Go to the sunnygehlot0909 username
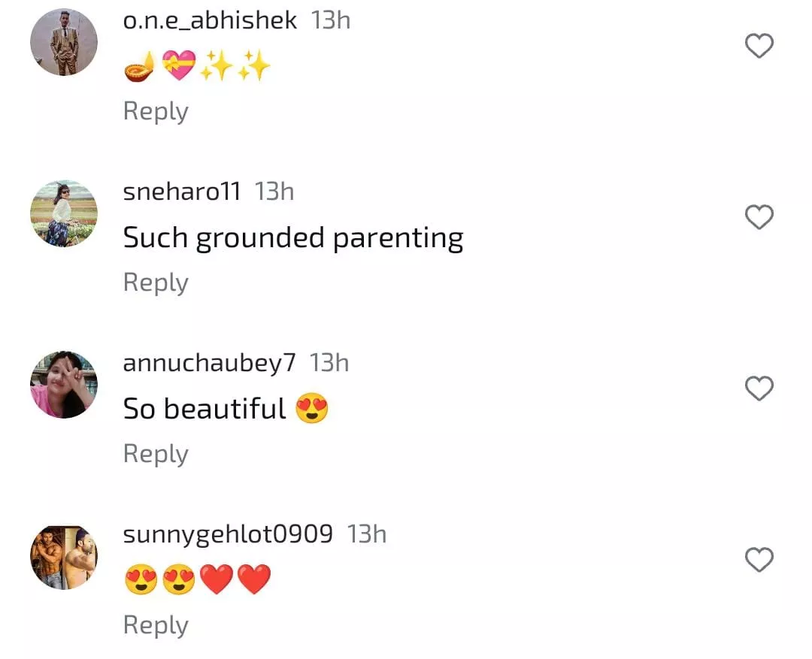 tap(227, 535)
